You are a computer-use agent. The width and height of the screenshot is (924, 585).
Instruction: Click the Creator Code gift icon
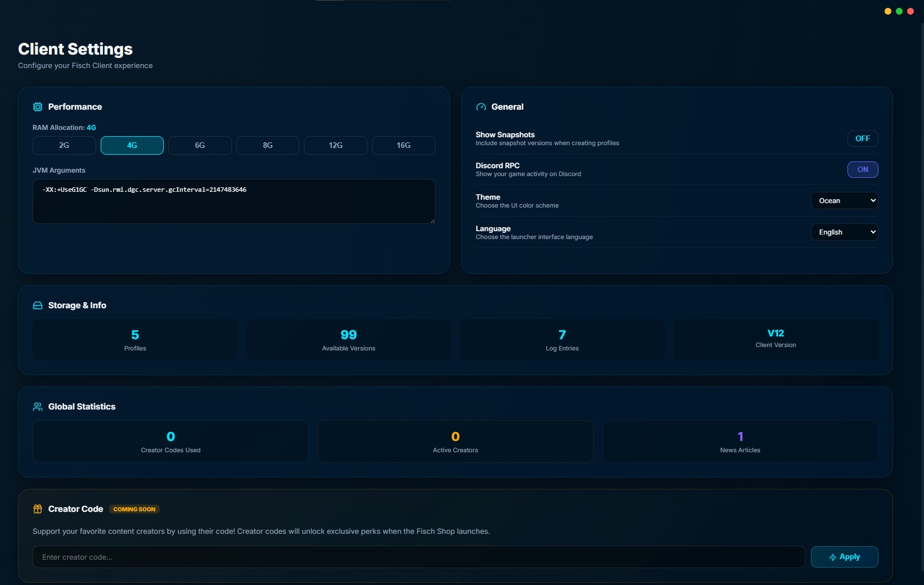pos(37,509)
